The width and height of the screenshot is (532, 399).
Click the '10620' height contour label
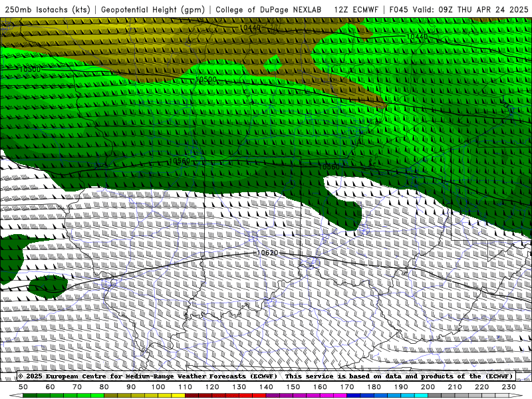tap(267, 253)
